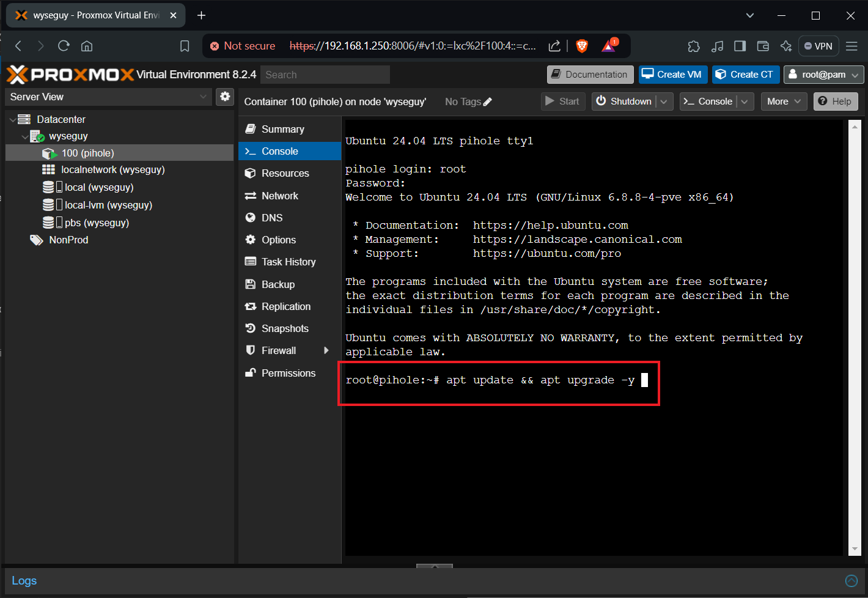Viewport: 868px width, 598px height.
Task: Select the NonProd tag item
Action: (x=120, y=240)
